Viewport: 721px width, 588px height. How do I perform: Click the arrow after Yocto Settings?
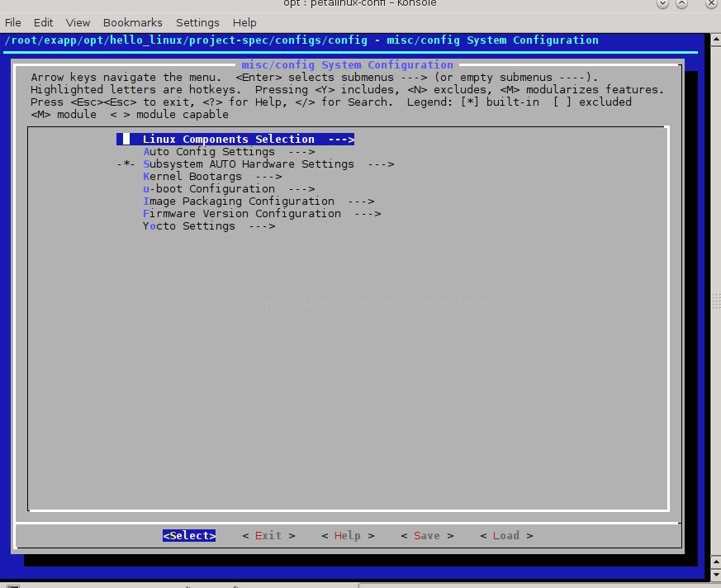point(263,226)
